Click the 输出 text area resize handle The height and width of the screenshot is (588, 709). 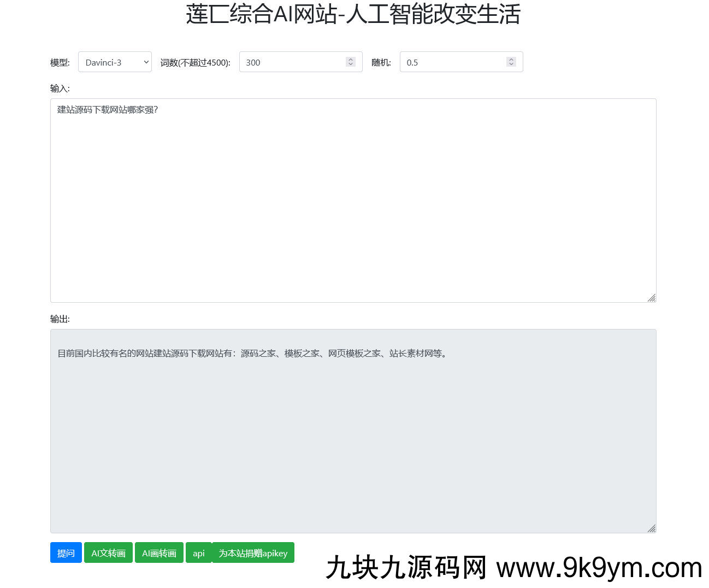click(x=651, y=528)
